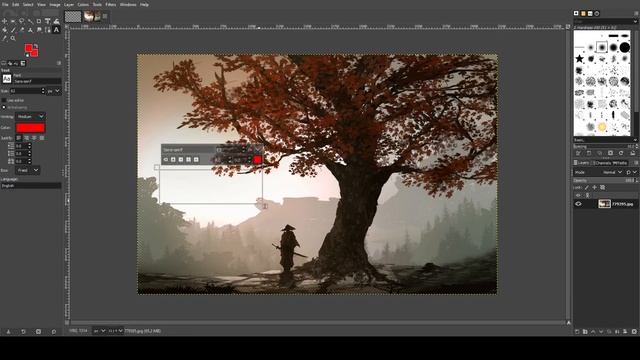The image size is (640, 360).
Task: Select the Eraser tool
Action: coord(22,30)
